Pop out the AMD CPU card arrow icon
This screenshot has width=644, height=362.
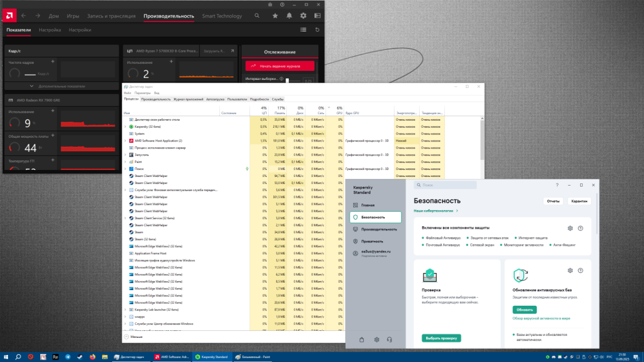tap(232, 51)
